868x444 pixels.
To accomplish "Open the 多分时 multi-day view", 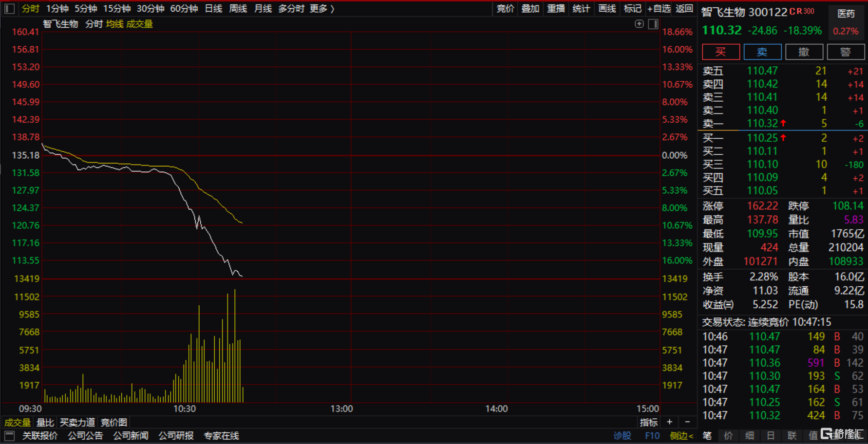I will pos(291,9).
